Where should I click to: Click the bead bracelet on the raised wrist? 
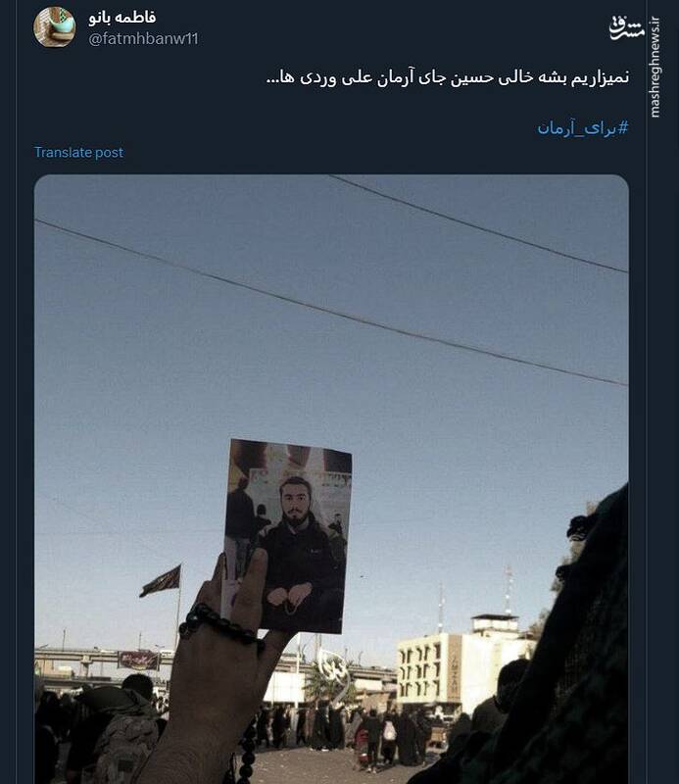(x=220, y=625)
